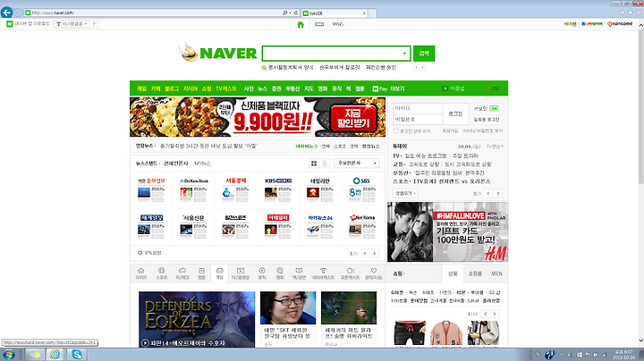Click the green home icon in toolbar

301,25
